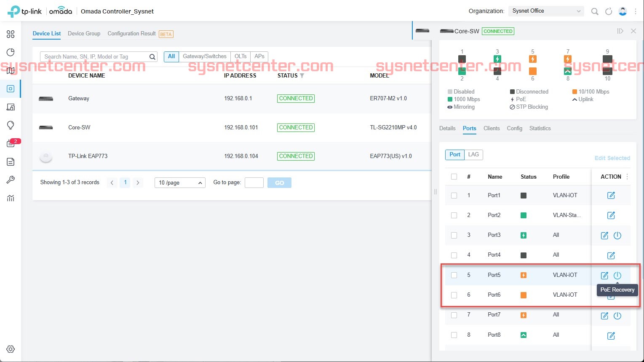Edit Port7 configuration
644x362 pixels.
tap(604, 316)
